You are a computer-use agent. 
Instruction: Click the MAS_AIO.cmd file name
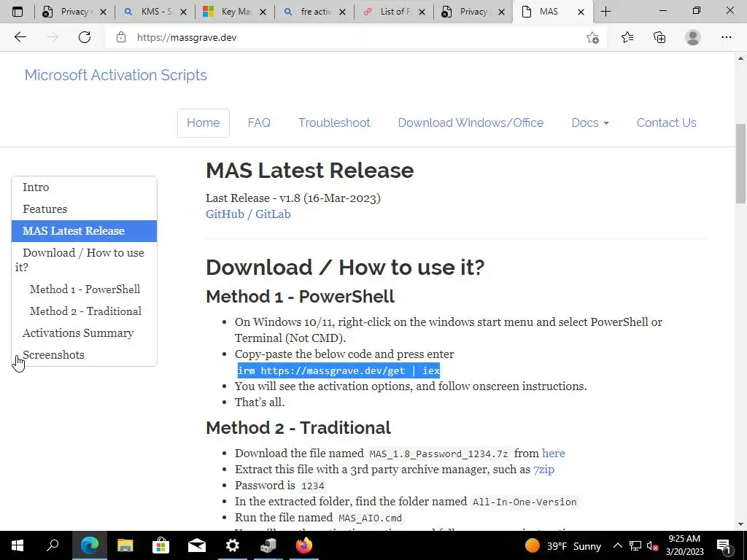pos(370,518)
